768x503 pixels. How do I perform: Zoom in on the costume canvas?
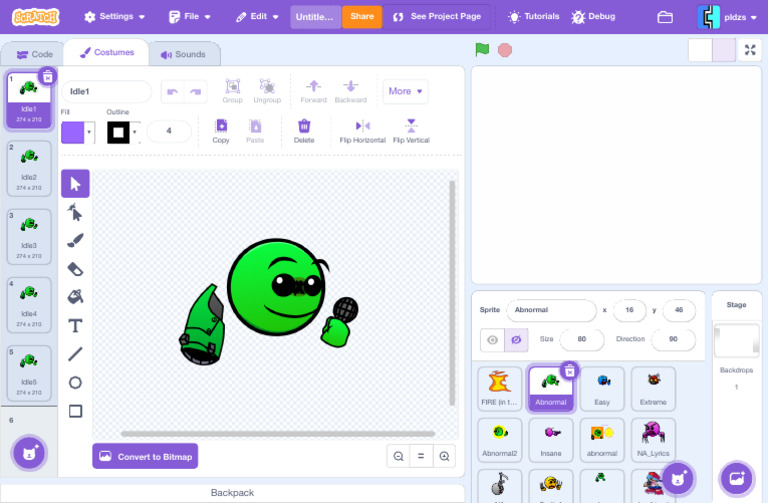point(444,456)
